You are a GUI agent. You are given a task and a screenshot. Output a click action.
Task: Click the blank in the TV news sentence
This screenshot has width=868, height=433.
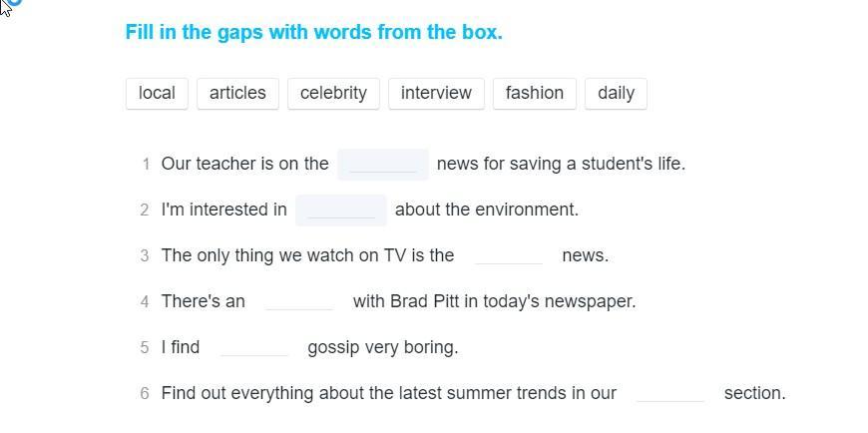click(x=509, y=255)
